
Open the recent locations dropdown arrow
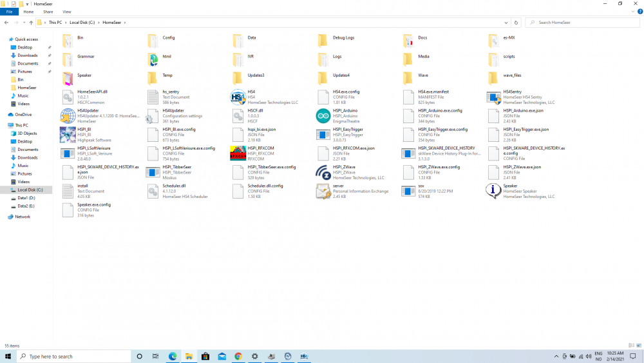click(x=24, y=23)
